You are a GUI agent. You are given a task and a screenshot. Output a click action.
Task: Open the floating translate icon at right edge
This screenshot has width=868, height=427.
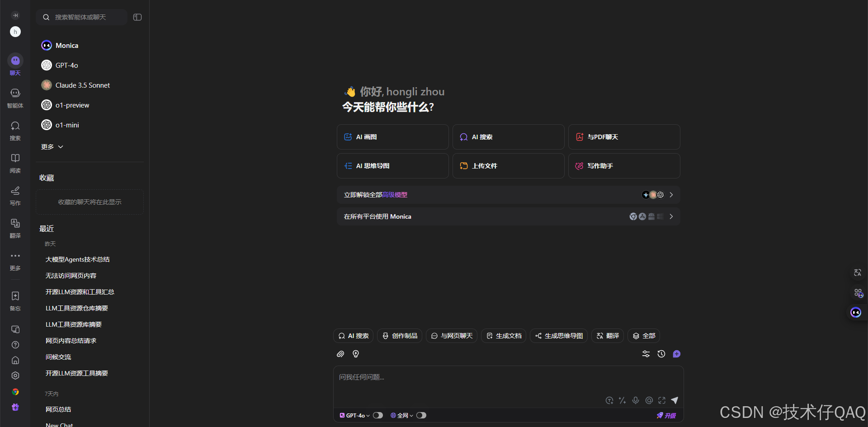coord(858,272)
